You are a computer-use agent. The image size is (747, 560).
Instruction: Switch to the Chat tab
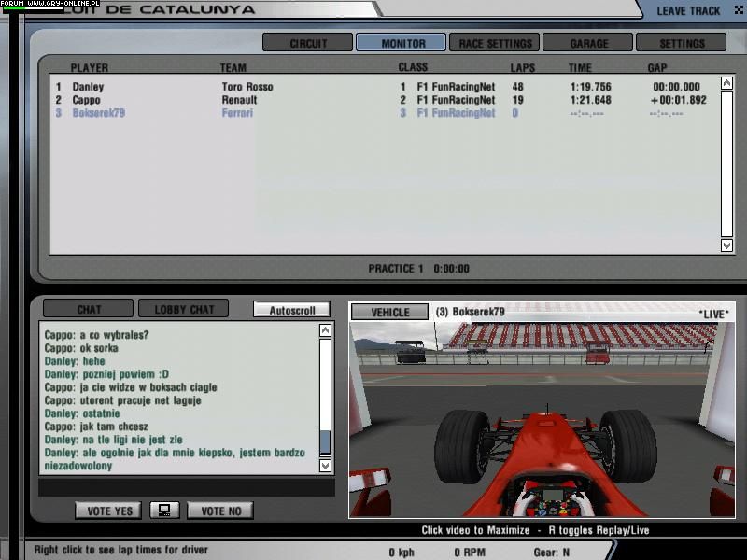click(x=89, y=309)
